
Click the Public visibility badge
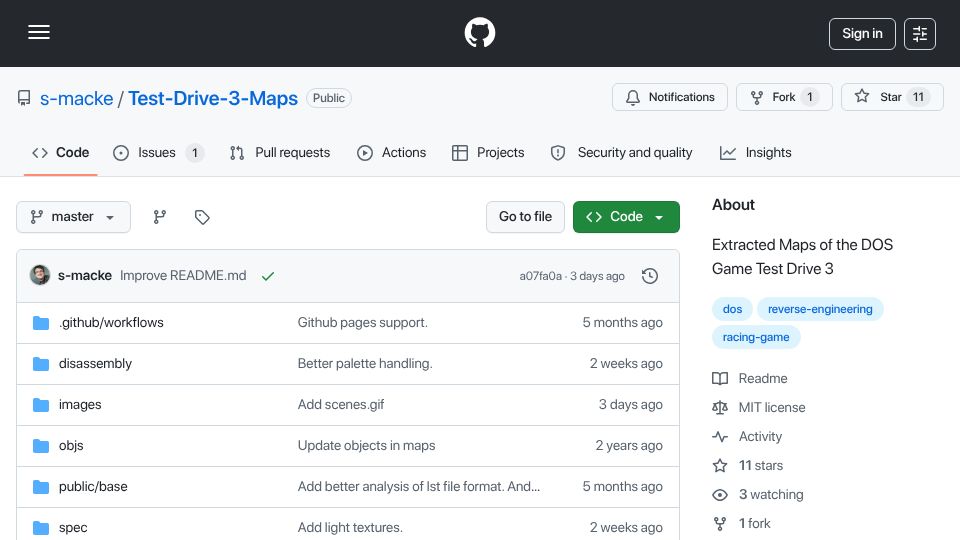coord(329,98)
